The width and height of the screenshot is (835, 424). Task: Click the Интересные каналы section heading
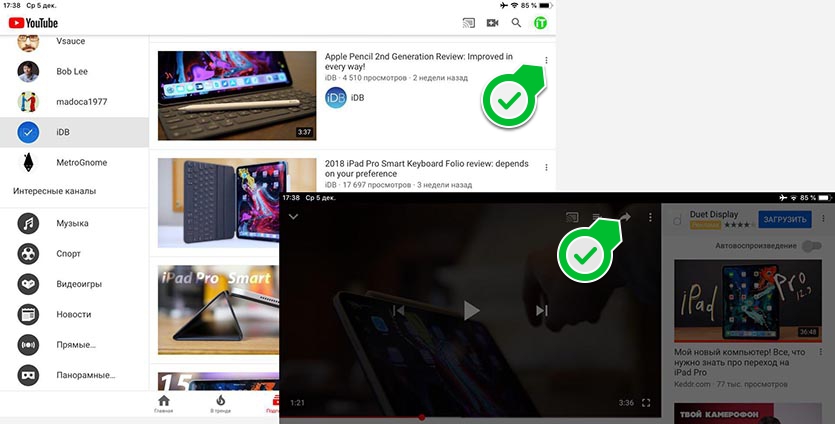coord(55,191)
